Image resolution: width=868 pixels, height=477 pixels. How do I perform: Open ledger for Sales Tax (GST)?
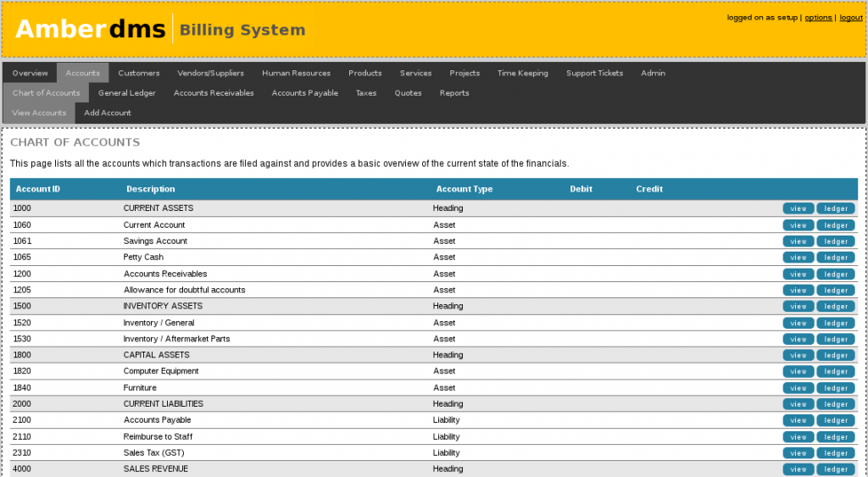tap(836, 452)
